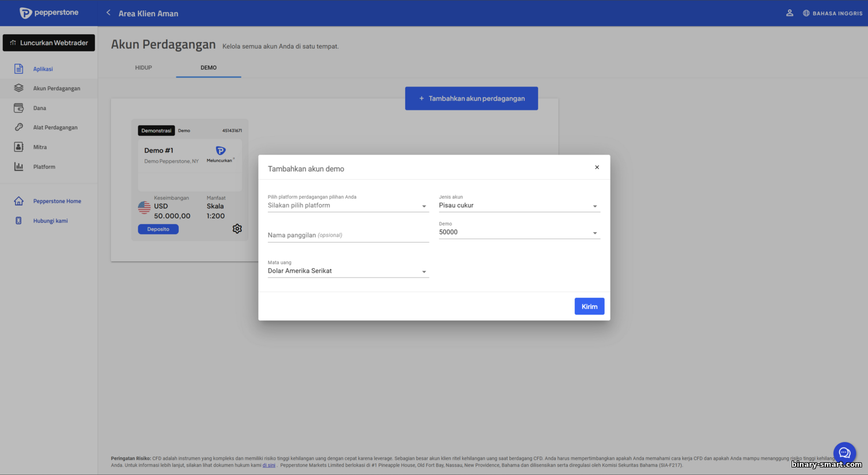Expand the Mata uang currency dropdown
Screen dimensions: 868x475
348,271
